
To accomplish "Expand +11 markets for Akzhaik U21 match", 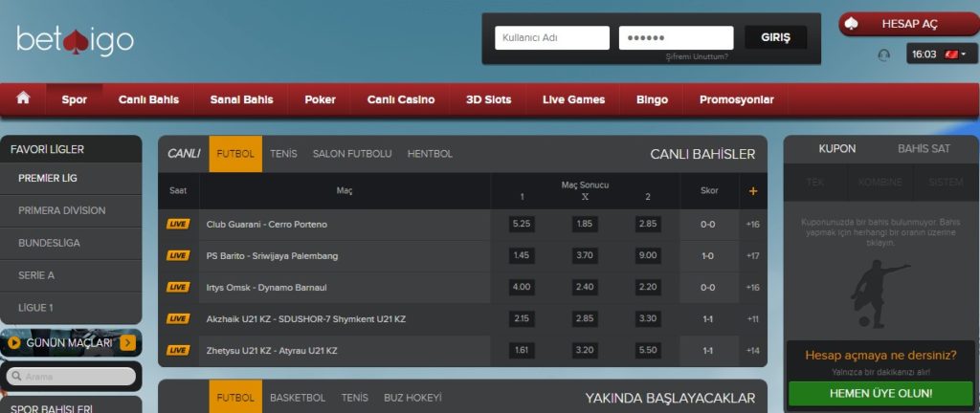I will 753,318.
